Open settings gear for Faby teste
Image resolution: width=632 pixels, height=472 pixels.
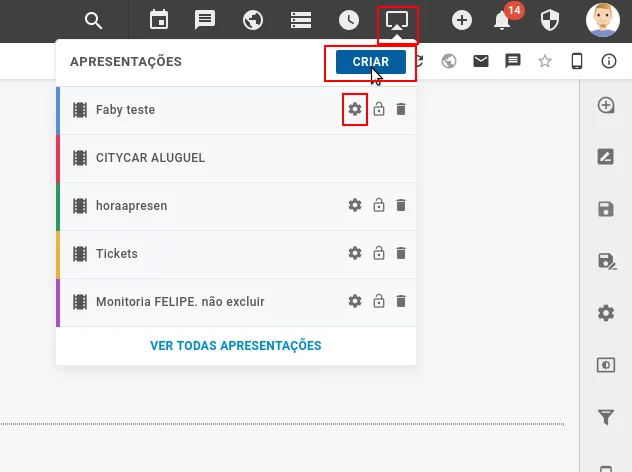355,109
